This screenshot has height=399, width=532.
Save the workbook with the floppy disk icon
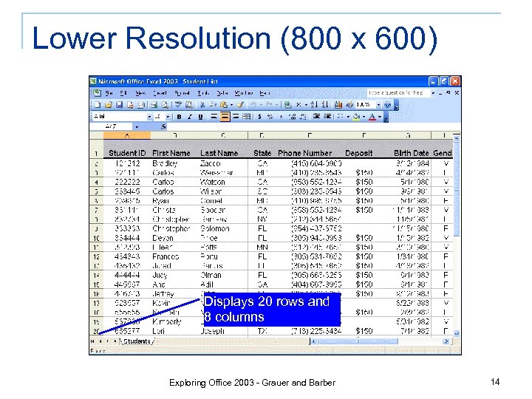[x=119, y=105]
